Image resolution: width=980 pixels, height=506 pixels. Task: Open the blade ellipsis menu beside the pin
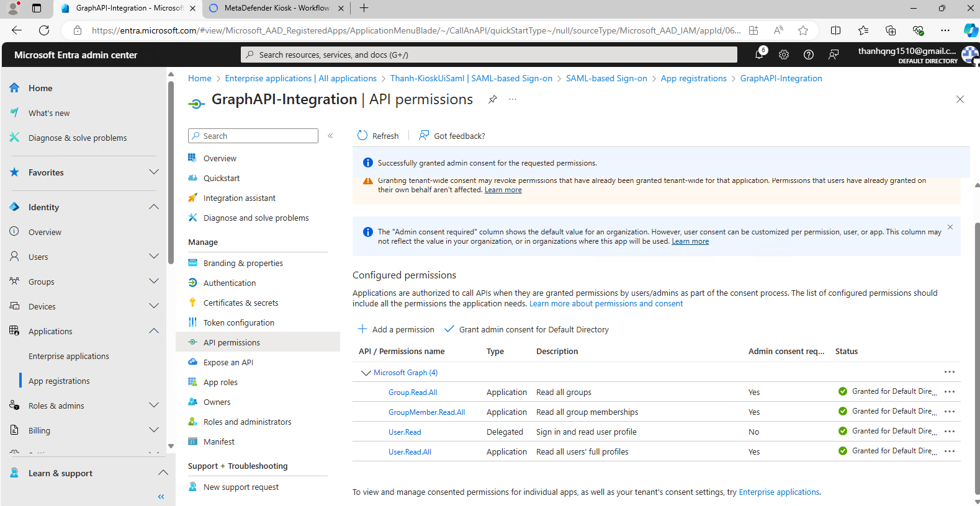[x=513, y=99]
